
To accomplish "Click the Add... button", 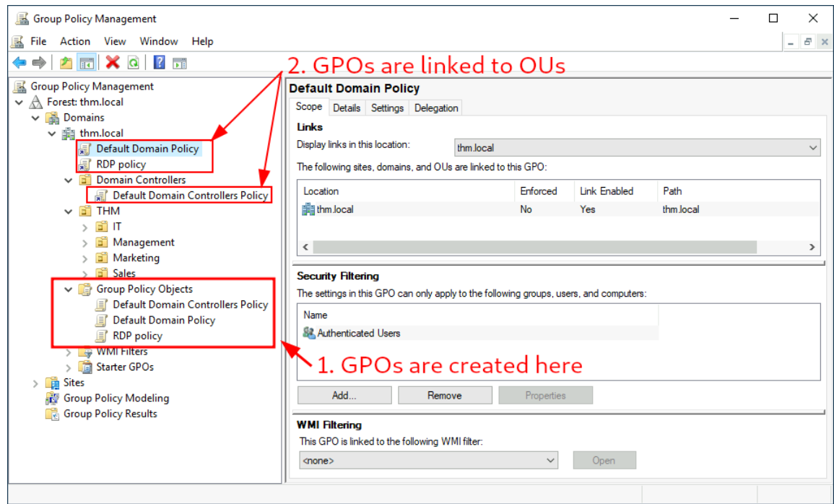I will pos(344,396).
